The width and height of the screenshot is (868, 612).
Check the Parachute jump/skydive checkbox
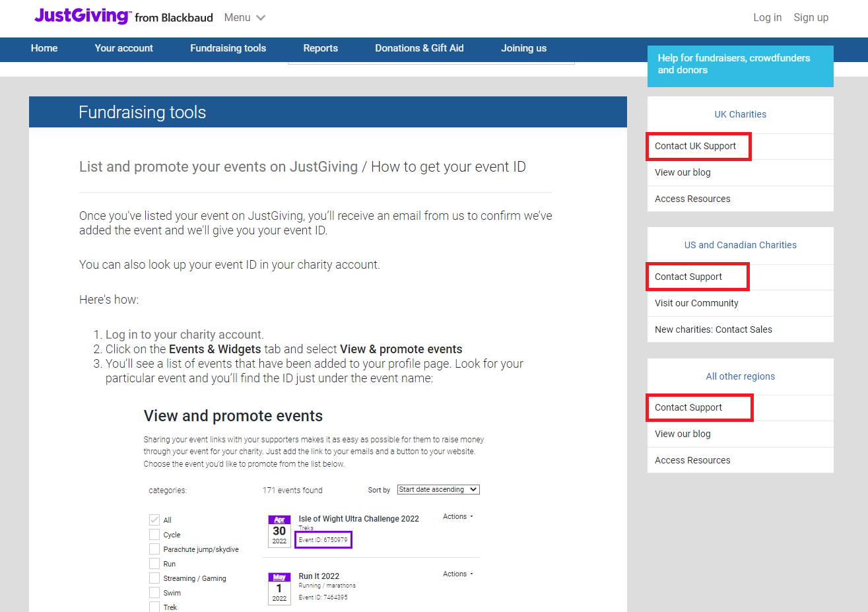[154, 549]
